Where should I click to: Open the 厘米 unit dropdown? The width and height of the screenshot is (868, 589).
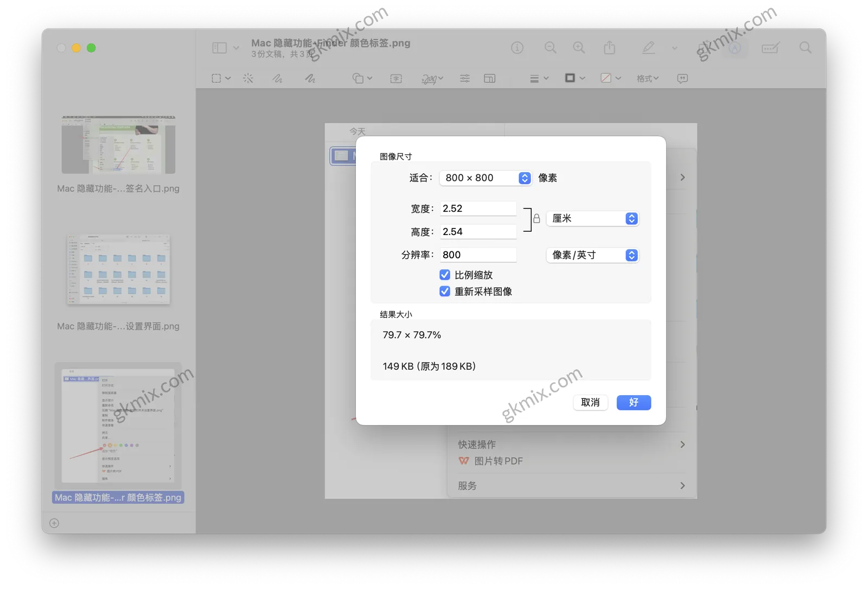[x=592, y=218]
